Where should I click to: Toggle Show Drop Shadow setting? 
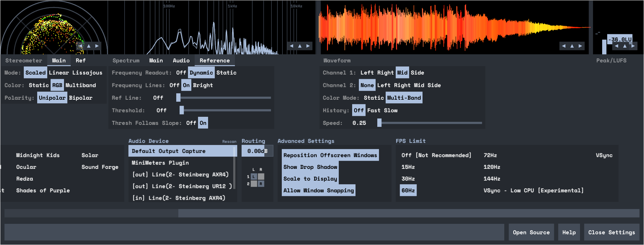click(x=310, y=167)
